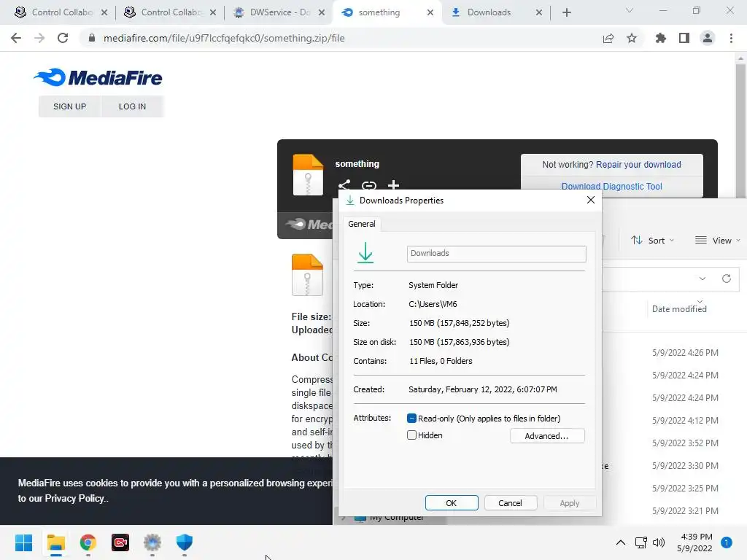Open Chrome three-dot menu
The image size is (747, 560).
(731, 38)
